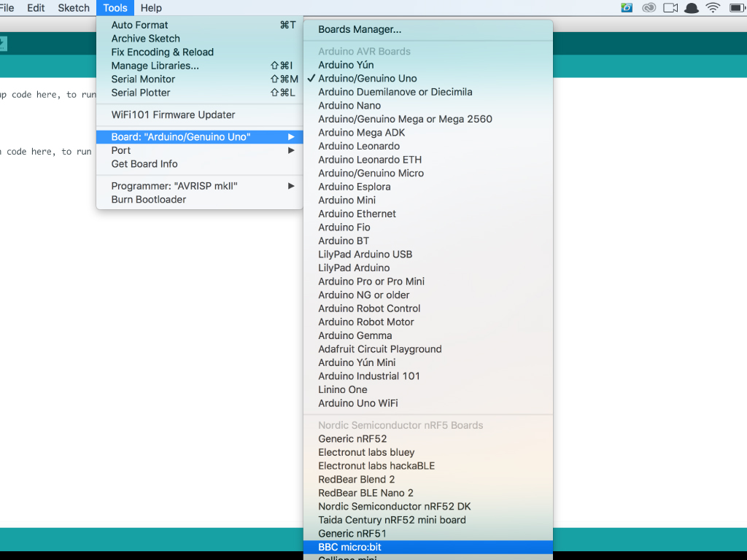The width and height of the screenshot is (747, 560).
Task: Select Adafruit Circuit Playground
Action: pyautogui.click(x=427, y=349)
